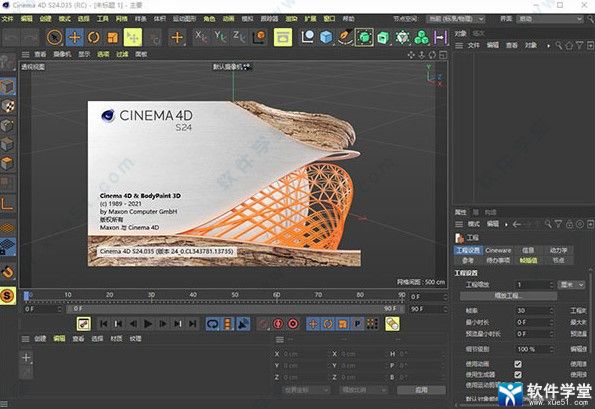Click the MoGraph Cloner icon with green spheres
The width and height of the screenshot is (595, 409).
point(421,37)
